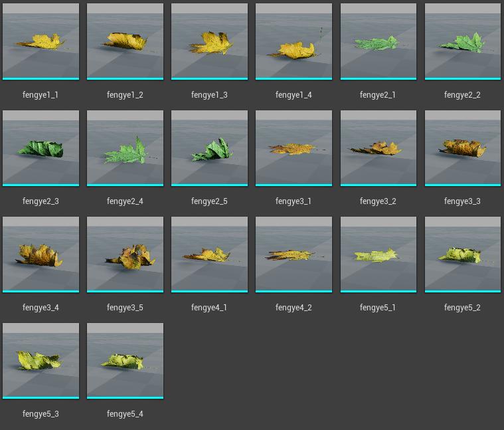Click the fengye1_1 asset name label
Viewport: 504px width, 430px height.
(x=41, y=95)
